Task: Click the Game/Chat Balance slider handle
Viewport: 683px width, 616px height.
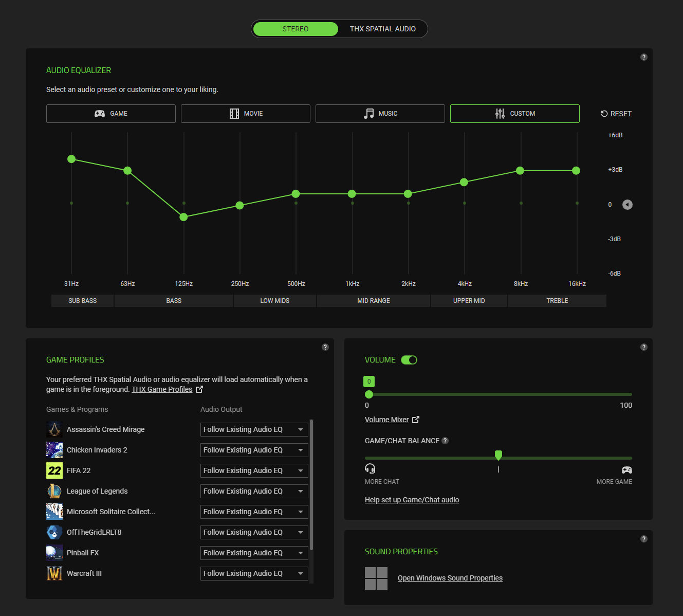Action: tap(498, 456)
